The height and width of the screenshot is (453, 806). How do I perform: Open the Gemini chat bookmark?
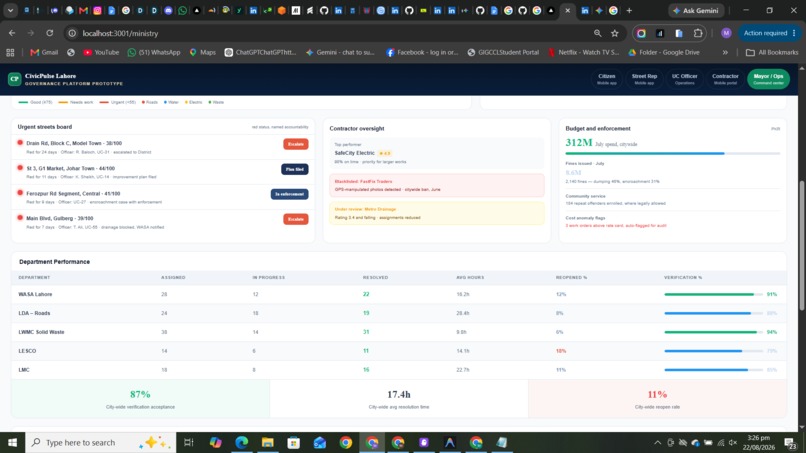340,52
